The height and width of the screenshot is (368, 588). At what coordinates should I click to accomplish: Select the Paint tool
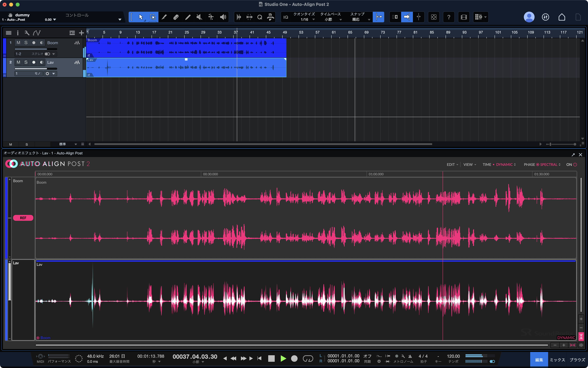tap(188, 17)
